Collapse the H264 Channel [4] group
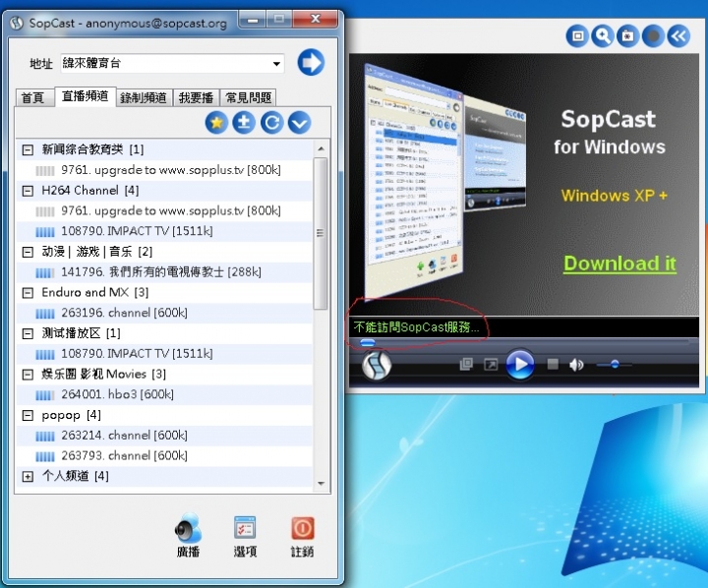Viewport: 708px width, 588px height. click(28, 191)
